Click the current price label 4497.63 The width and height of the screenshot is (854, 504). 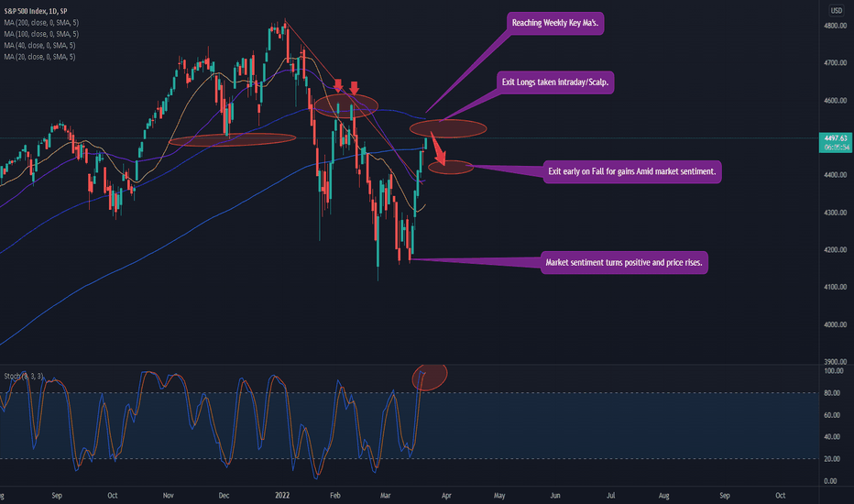tap(836, 138)
